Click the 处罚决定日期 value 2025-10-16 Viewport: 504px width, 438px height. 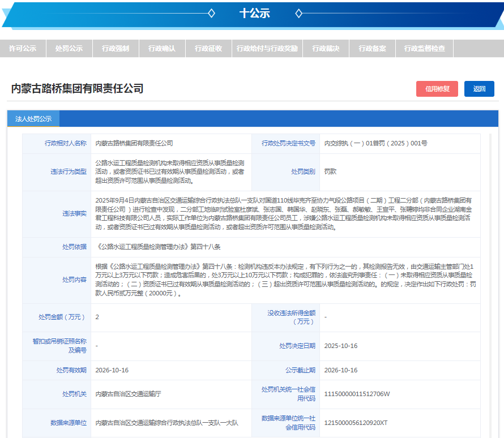tap(341, 346)
